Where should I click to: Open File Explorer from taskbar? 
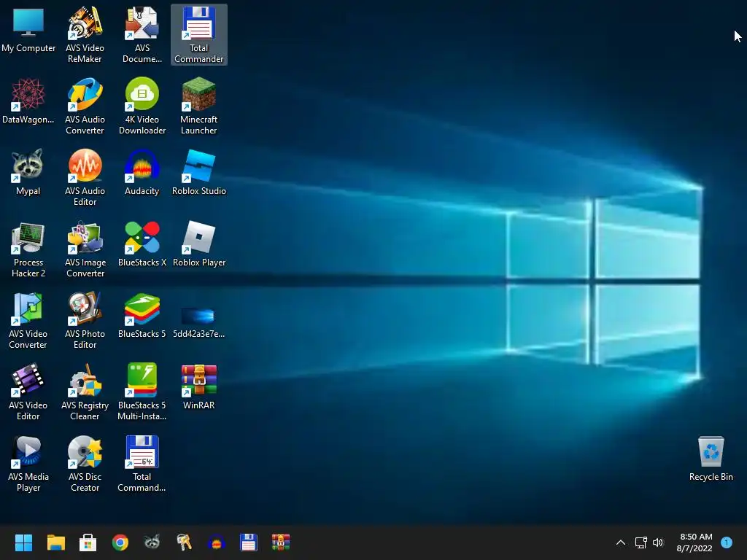point(55,542)
